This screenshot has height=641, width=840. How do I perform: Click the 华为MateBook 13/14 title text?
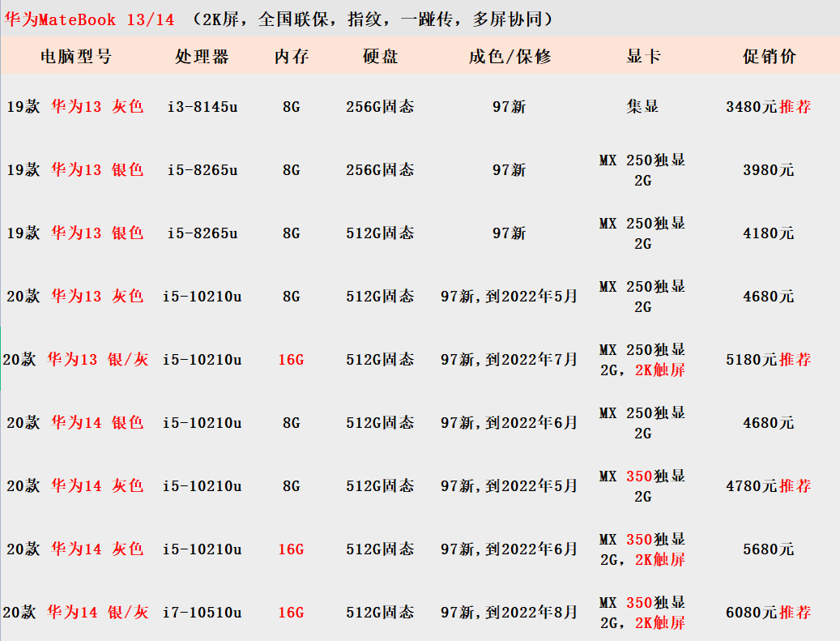click(x=89, y=19)
